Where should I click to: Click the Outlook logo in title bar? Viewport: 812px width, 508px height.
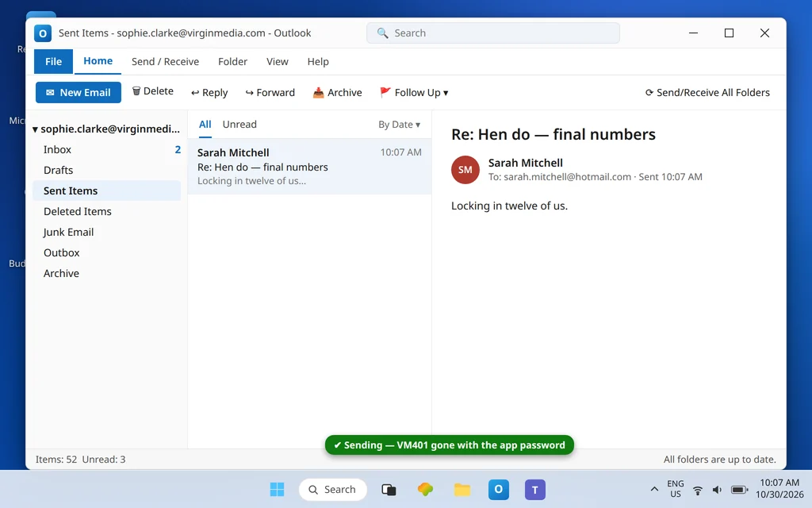[x=43, y=33]
